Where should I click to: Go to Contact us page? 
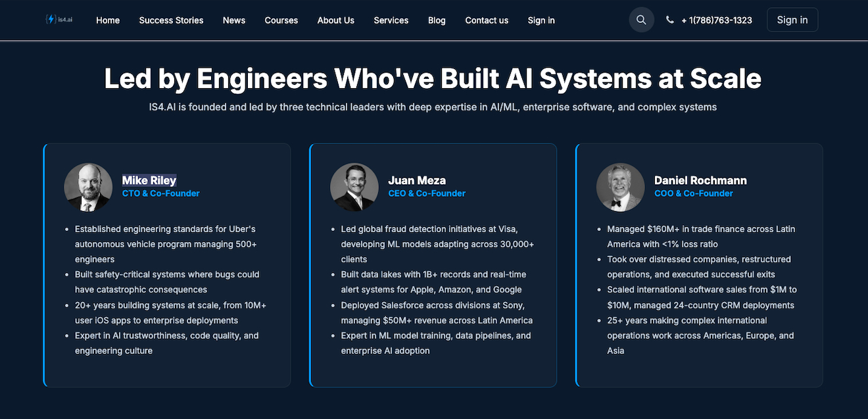click(x=487, y=20)
